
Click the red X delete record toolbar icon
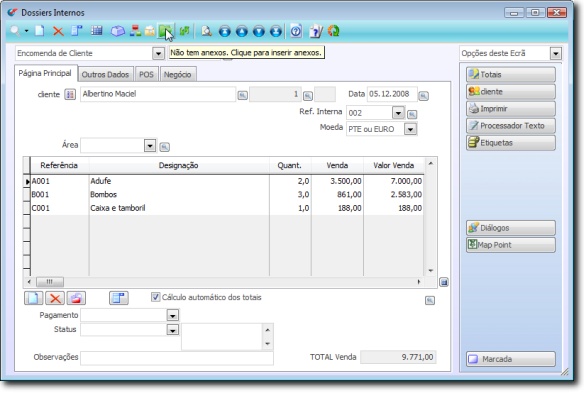(58, 31)
